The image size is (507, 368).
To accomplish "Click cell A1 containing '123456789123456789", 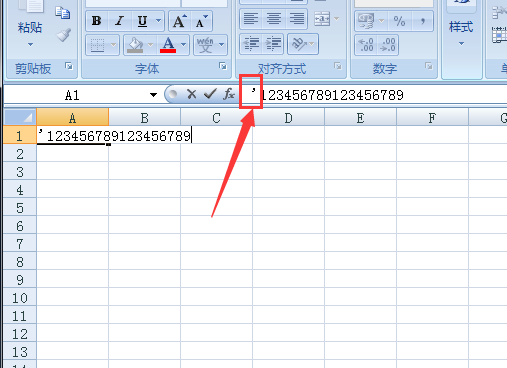I will pos(73,135).
